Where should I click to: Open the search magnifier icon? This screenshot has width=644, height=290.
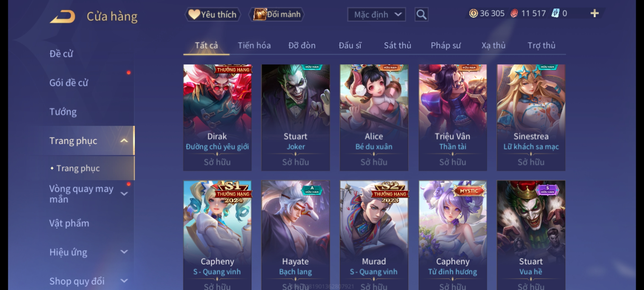pyautogui.click(x=421, y=15)
